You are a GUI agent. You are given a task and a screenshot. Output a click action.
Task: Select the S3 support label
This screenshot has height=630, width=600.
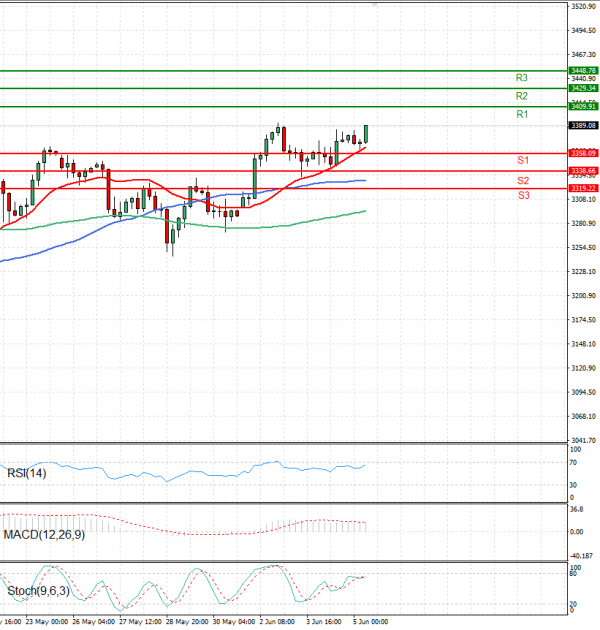523,196
